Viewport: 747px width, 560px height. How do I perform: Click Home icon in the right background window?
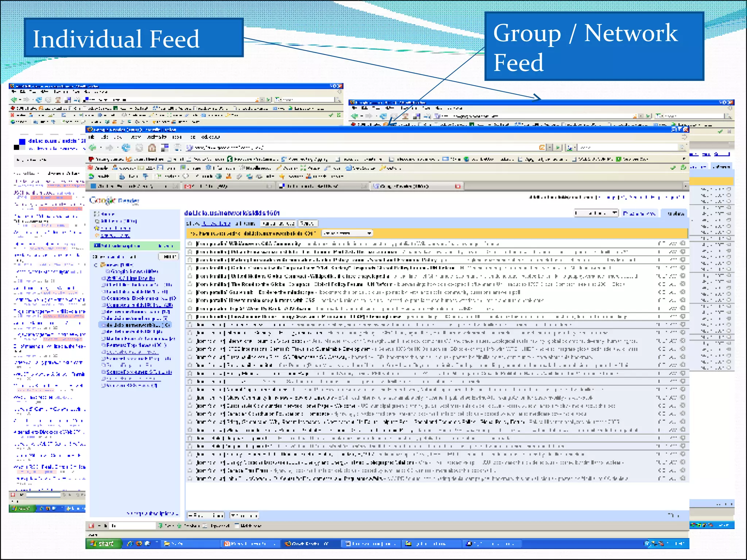405,116
